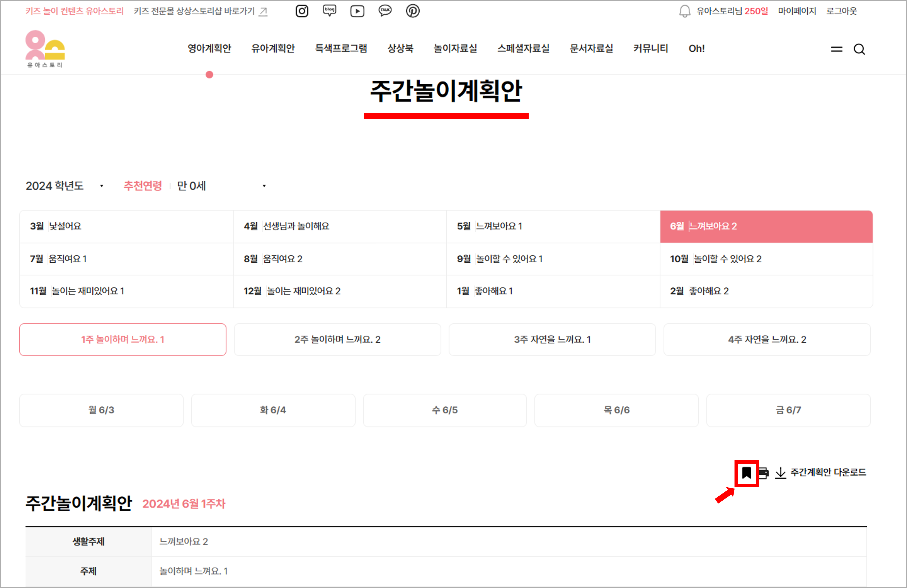Open the 놀이자료실 menu
907x588 pixels.
(455, 48)
